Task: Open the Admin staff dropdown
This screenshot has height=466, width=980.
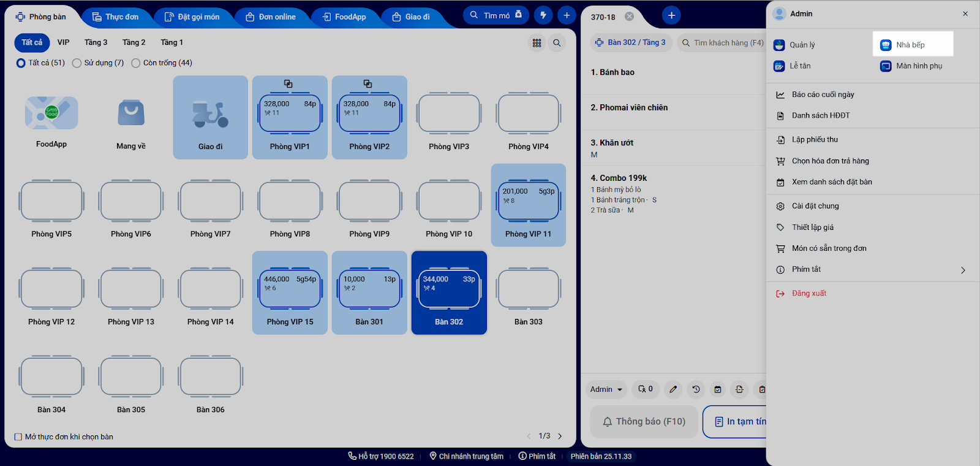Action: (606, 389)
